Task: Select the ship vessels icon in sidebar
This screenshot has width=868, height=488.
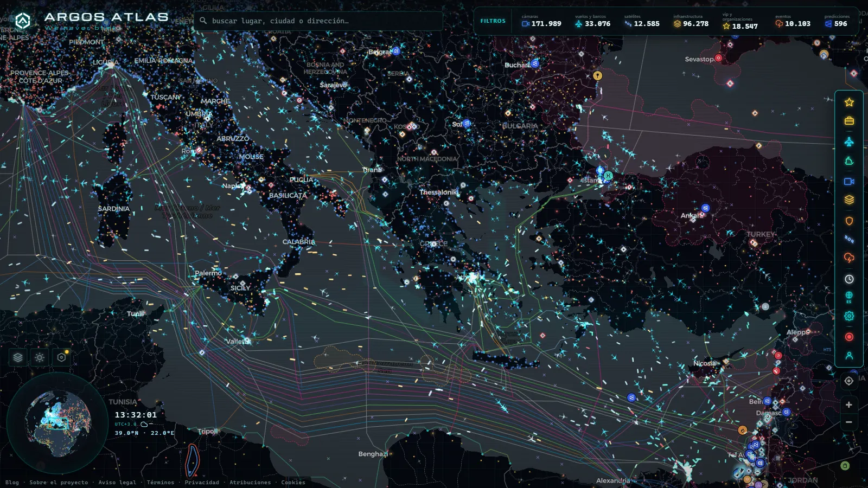Action: click(849, 161)
